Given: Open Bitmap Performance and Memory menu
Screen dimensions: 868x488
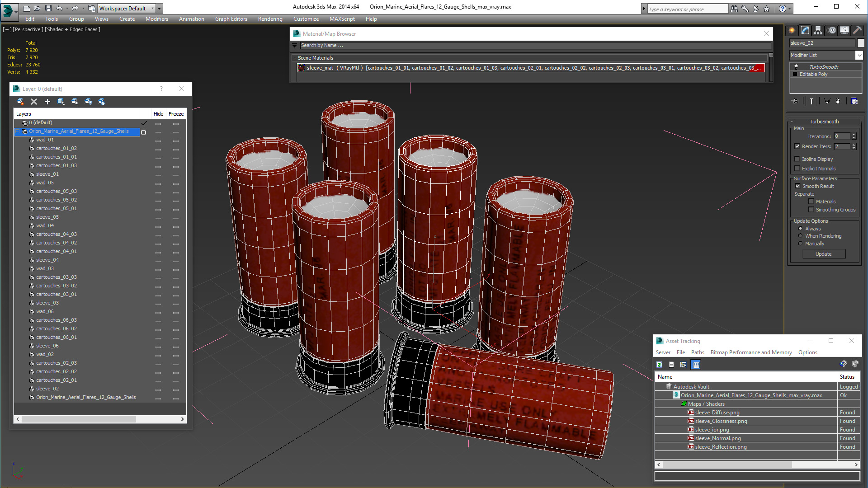Looking at the screenshot, I should click(751, 352).
